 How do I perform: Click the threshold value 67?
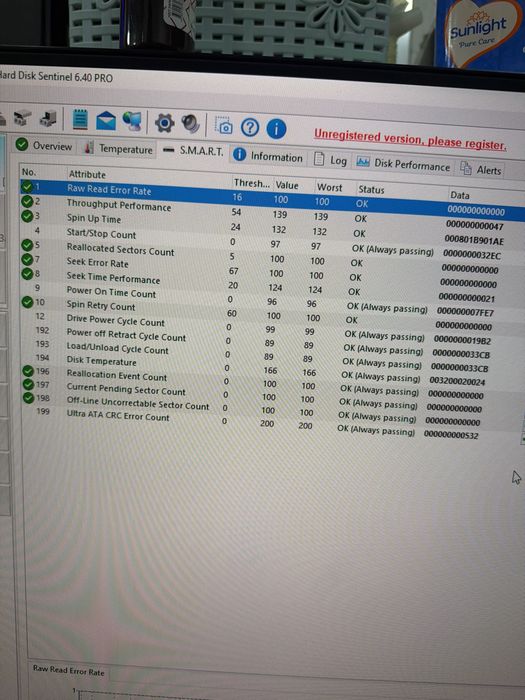point(233,271)
